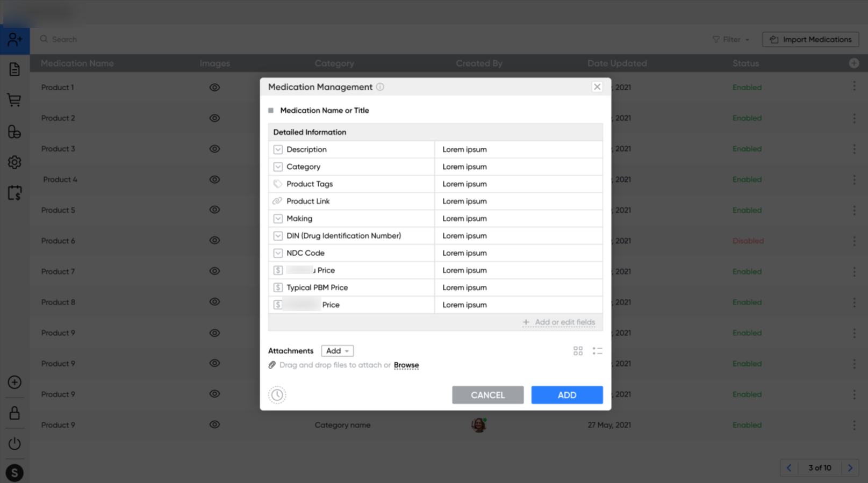The image size is (868, 483).
Task: Click Import Medications button
Action: [810, 40]
